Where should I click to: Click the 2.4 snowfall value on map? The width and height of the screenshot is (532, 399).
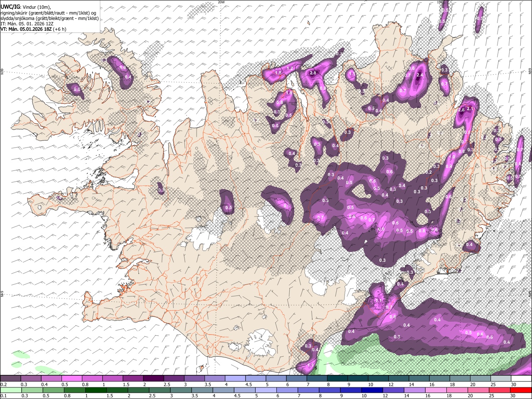coord(420,75)
